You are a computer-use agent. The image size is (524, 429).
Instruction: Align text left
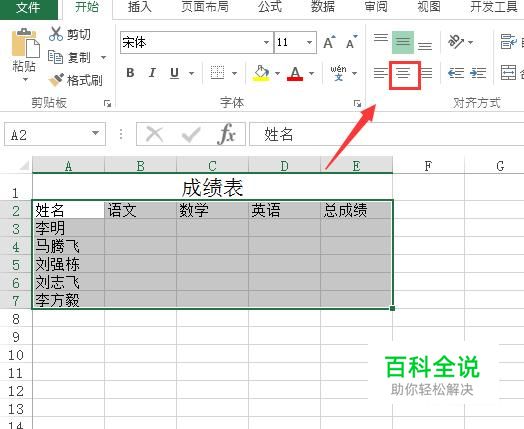381,73
